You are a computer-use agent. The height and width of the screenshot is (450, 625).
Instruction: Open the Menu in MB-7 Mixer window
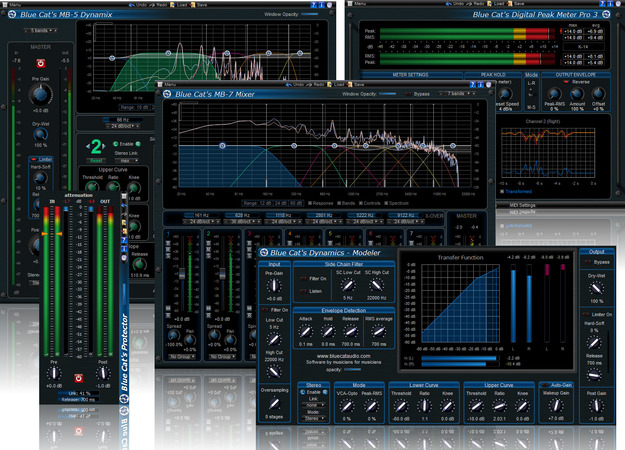click(167, 84)
